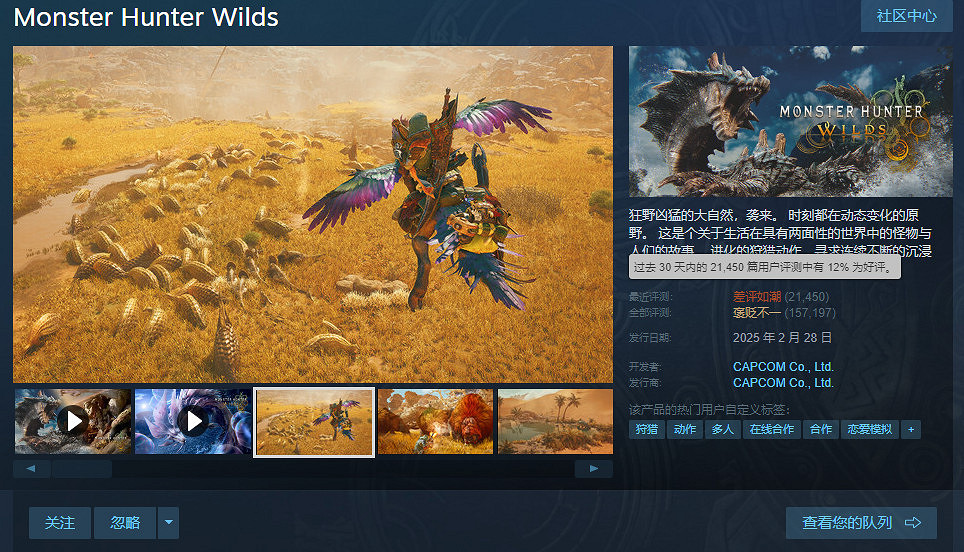Screen dimensions: 964x552
Task: Click the arrow icon in 查看您的队列 button
Action: (913, 522)
